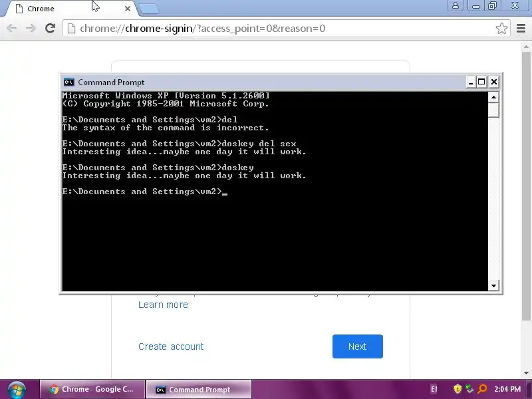Click 'The syntax of the command is incorrect.'
The width and height of the screenshot is (532, 399).
[166, 128]
